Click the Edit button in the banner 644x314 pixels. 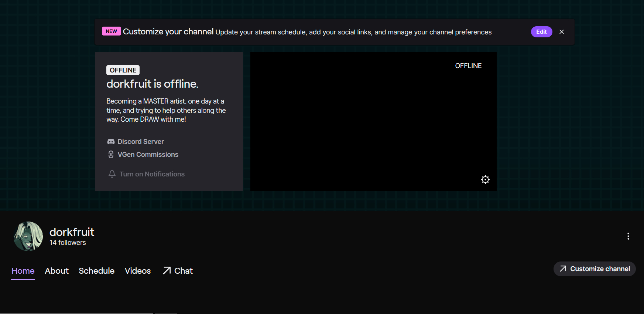pyautogui.click(x=541, y=32)
